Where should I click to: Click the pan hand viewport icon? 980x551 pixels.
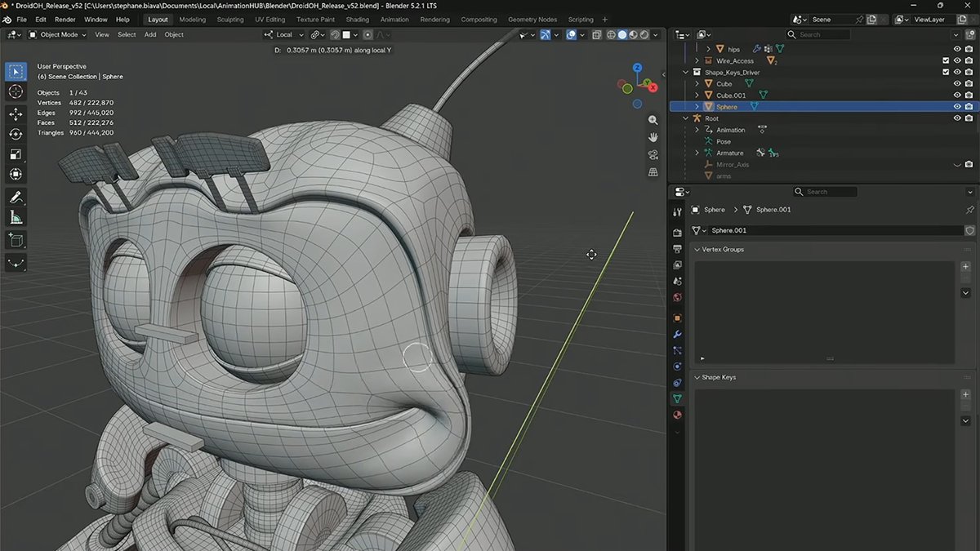click(653, 137)
